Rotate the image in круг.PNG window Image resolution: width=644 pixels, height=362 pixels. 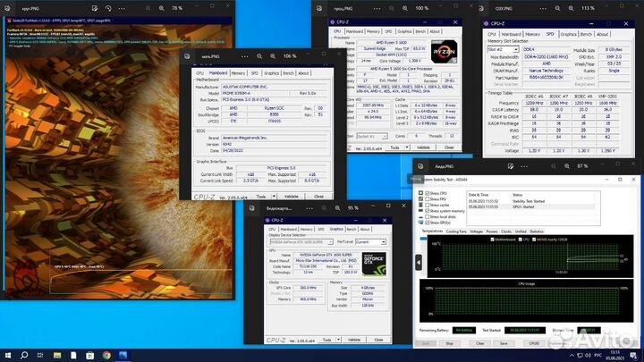point(108,8)
